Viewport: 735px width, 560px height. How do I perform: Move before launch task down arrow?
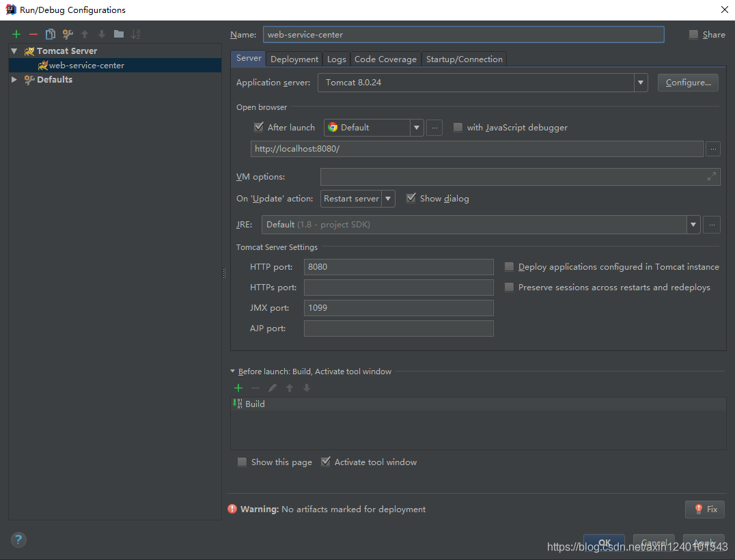pyautogui.click(x=307, y=388)
